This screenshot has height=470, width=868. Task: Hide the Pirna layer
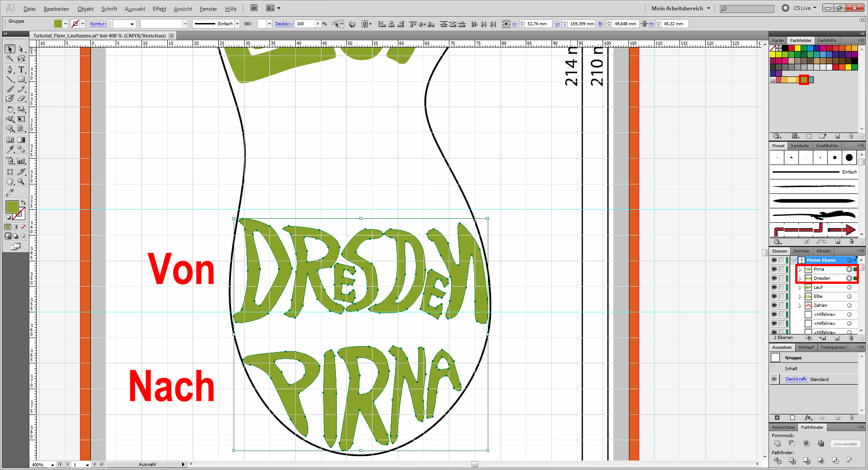tap(774, 269)
